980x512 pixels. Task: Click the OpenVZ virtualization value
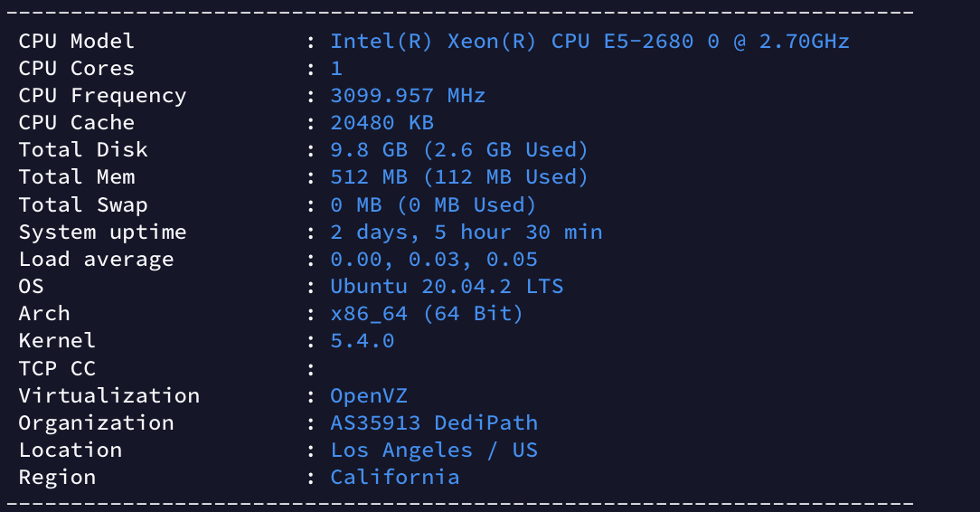coord(369,396)
